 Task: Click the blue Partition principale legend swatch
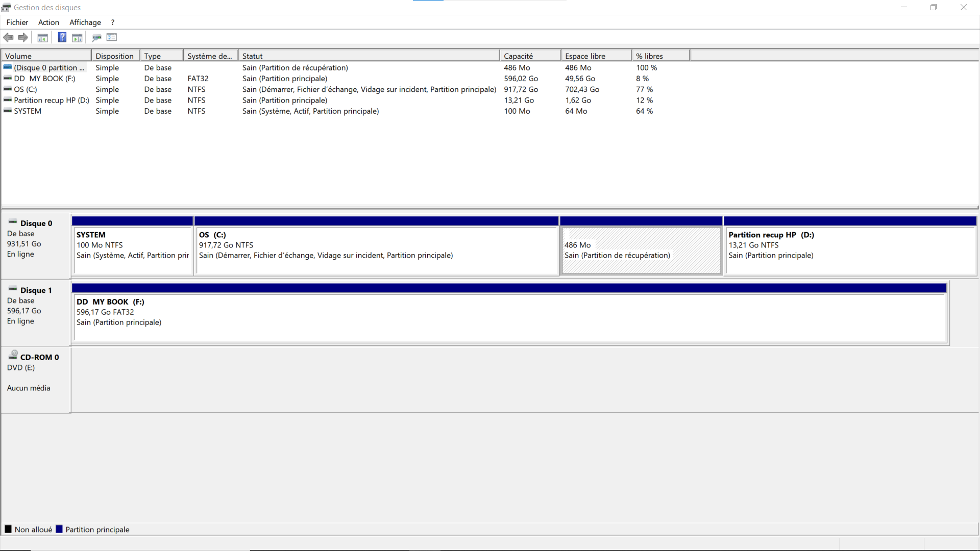pyautogui.click(x=59, y=529)
